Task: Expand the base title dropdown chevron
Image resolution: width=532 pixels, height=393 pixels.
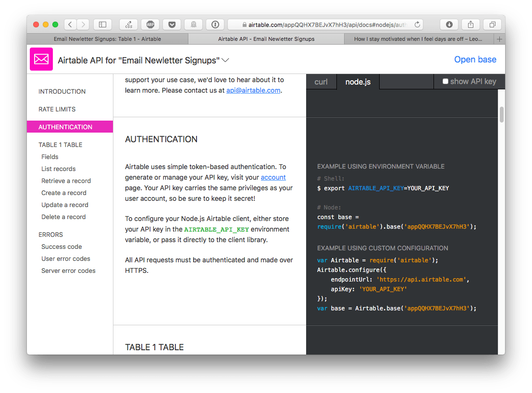Action: tap(225, 61)
